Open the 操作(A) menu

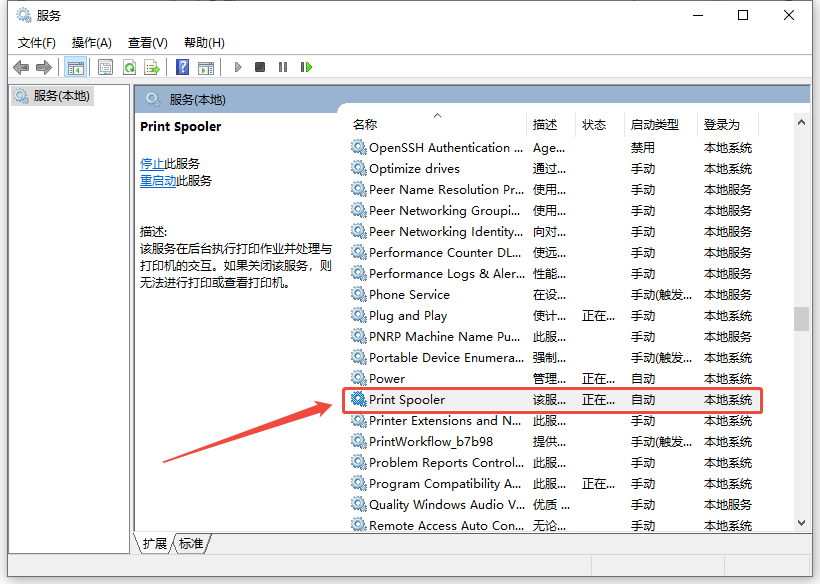[92, 43]
